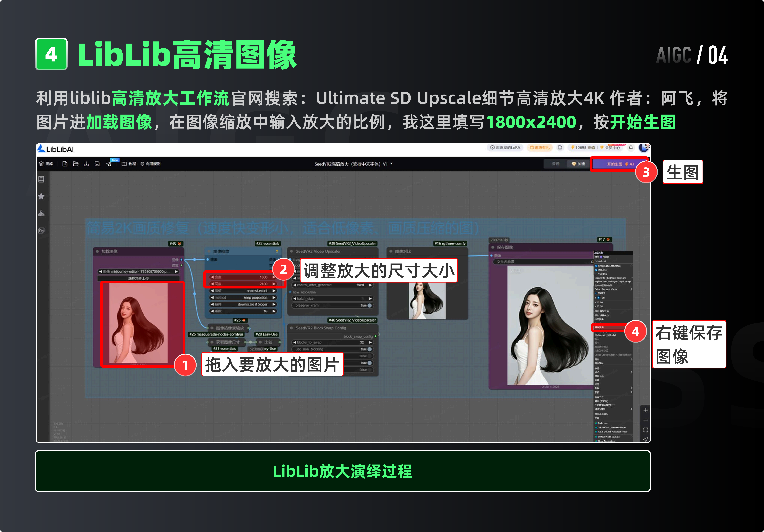Open the 教程 tutorial link
764x532 pixels.
tap(129, 164)
